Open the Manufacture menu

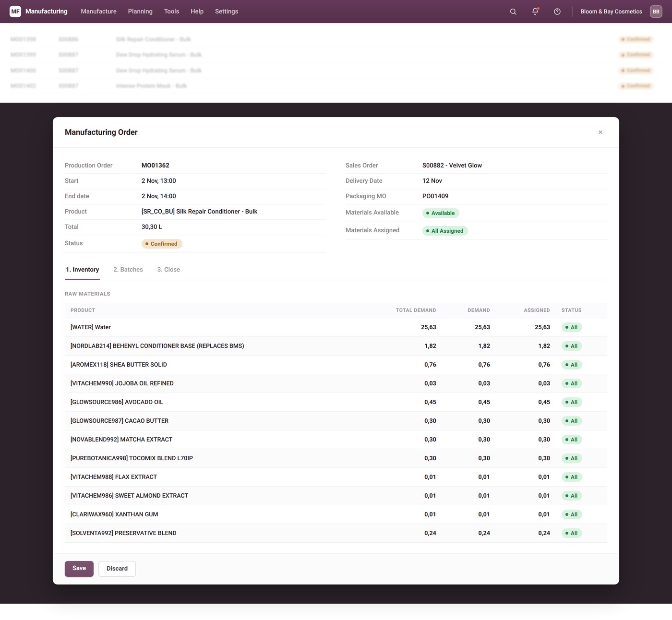pos(99,12)
